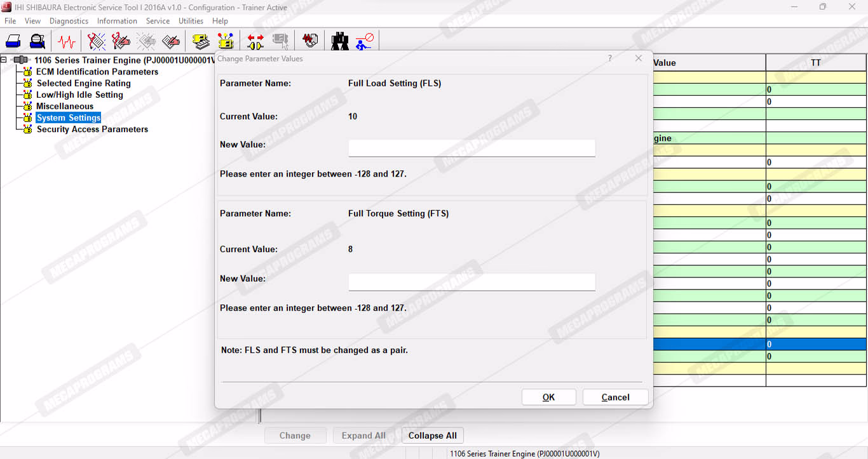The width and height of the screenshot is (868, 459).
Task: Open the Active Diagnostic Codes icon
Action: 97,41
